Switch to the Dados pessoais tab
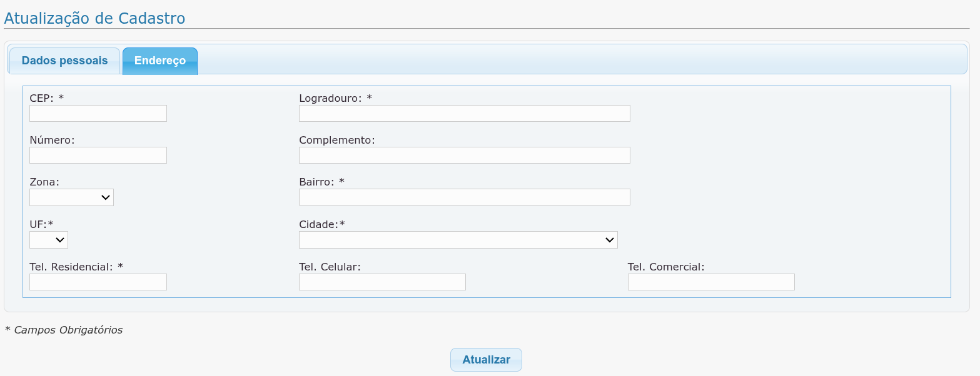Viewport: 980px width, 376px height. pyautogui.click(x=64, y=61)
